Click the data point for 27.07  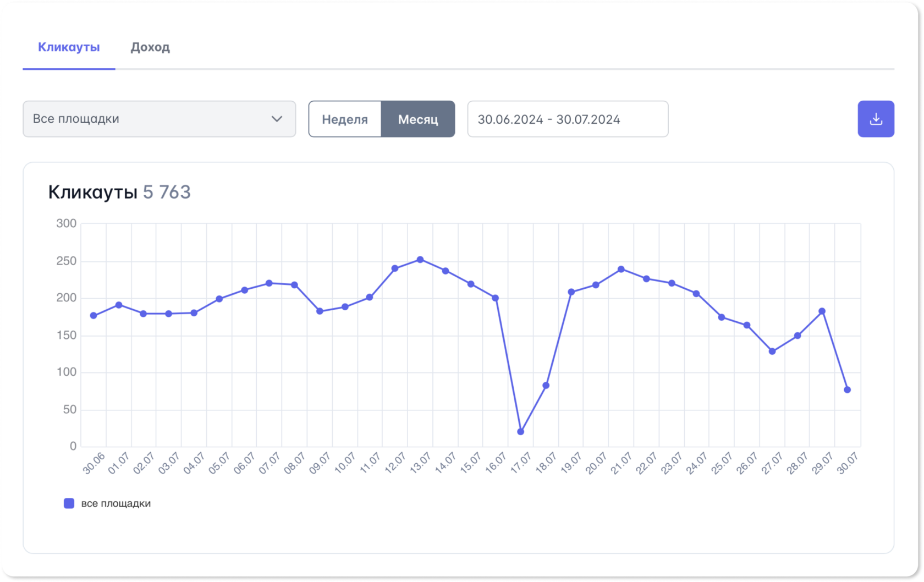click(772, 352)
